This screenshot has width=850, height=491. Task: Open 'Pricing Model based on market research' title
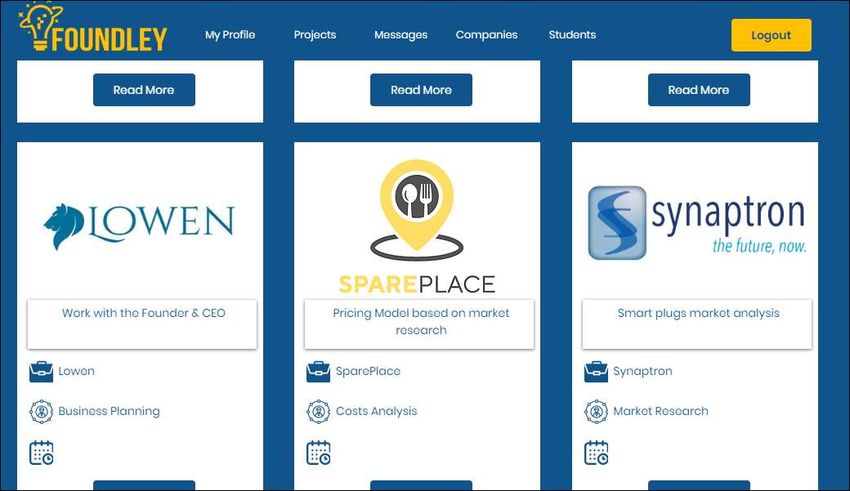421,321
